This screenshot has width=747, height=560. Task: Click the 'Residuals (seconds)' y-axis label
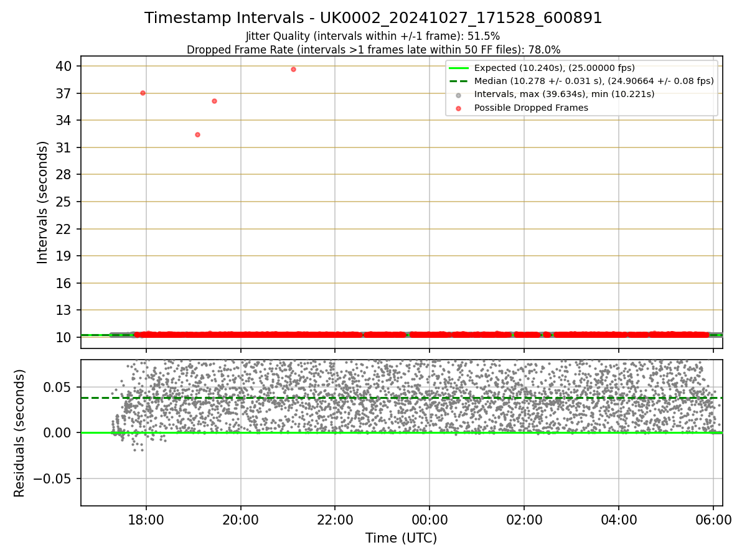click(x=20, y=433)
